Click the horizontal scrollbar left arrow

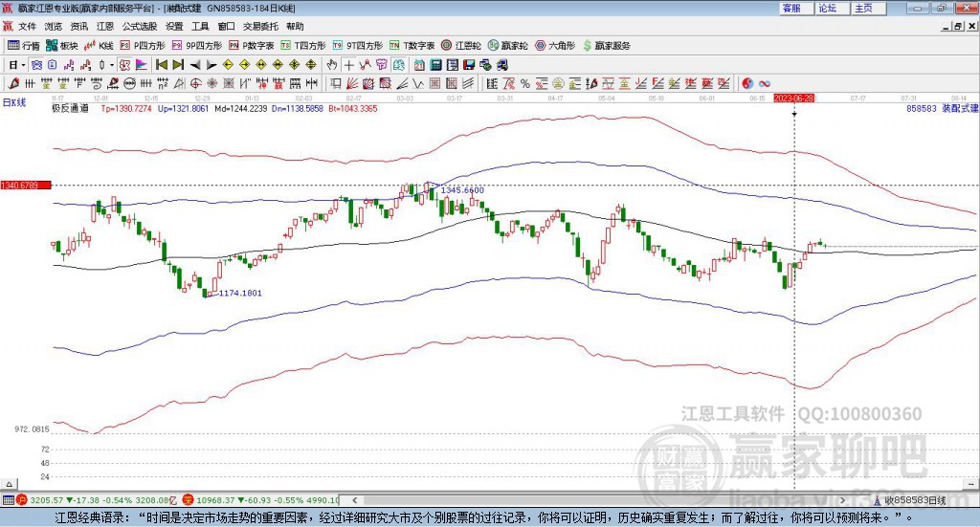pos(354,500)
